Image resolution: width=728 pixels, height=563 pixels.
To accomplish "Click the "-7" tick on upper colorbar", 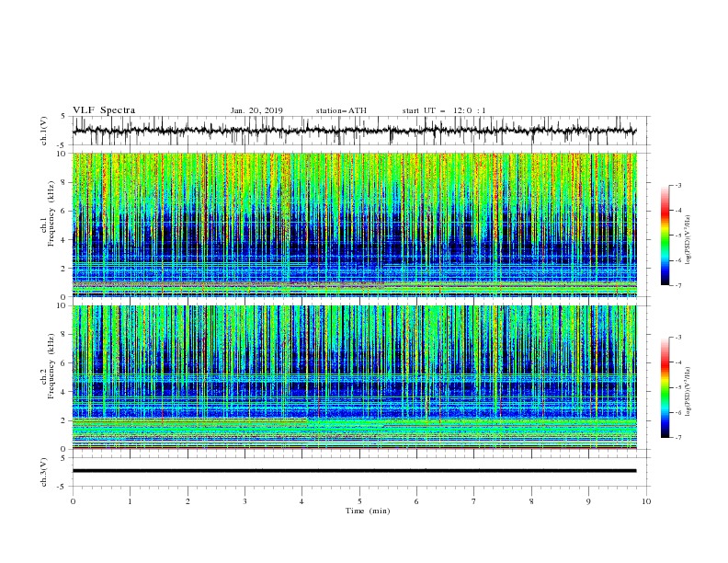I will 678,286.
